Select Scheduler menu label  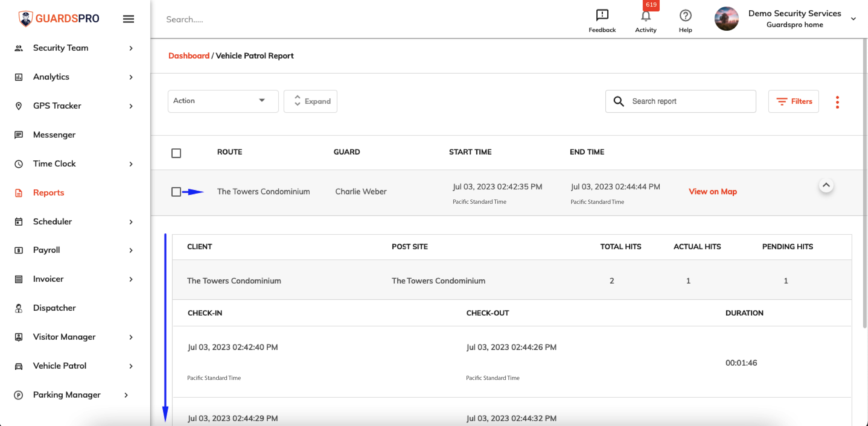coord(53,222)
